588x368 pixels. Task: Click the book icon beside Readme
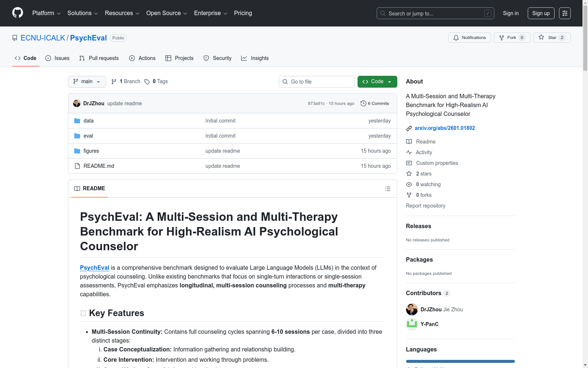409,142
